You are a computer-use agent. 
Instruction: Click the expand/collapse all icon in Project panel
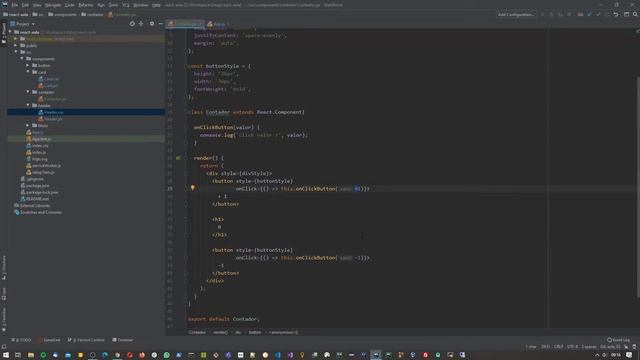click(141, 24)
